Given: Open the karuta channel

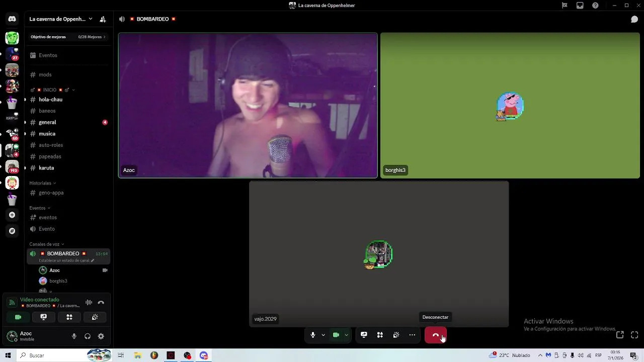Looking at the screenshot, I should (x=68, y=168).
